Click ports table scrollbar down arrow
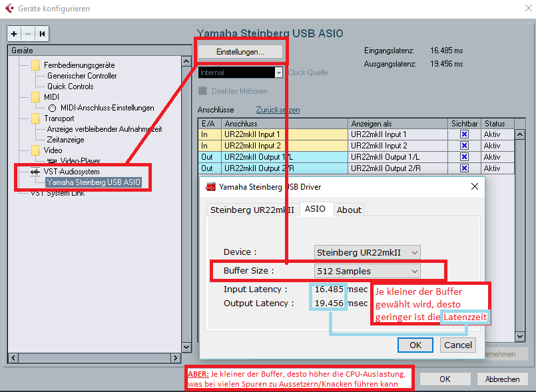Image resolution: width=536 pixels, height=392 pixels. [x=520, y=337]
